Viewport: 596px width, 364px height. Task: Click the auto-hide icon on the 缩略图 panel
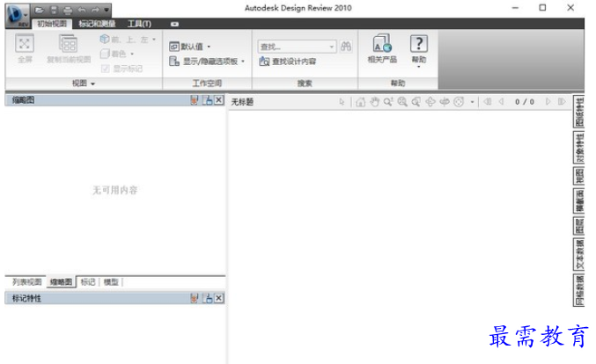(207, 100)
